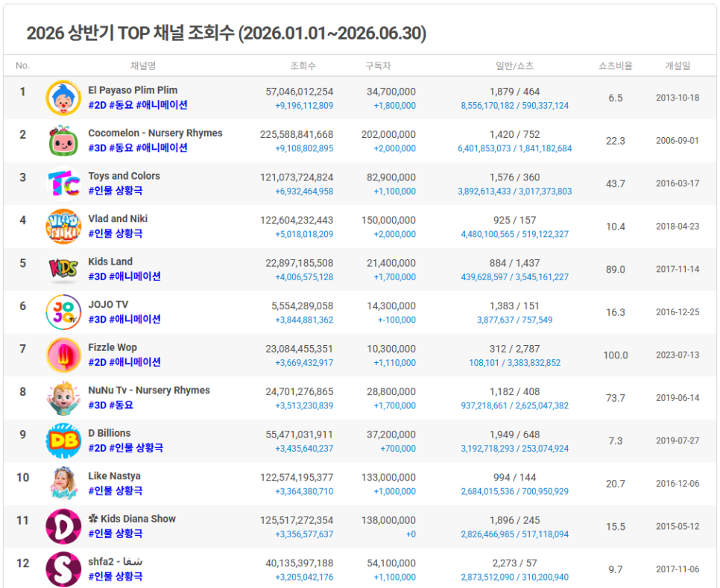Click shorts ratio 100.0 value

pos(616,355)
